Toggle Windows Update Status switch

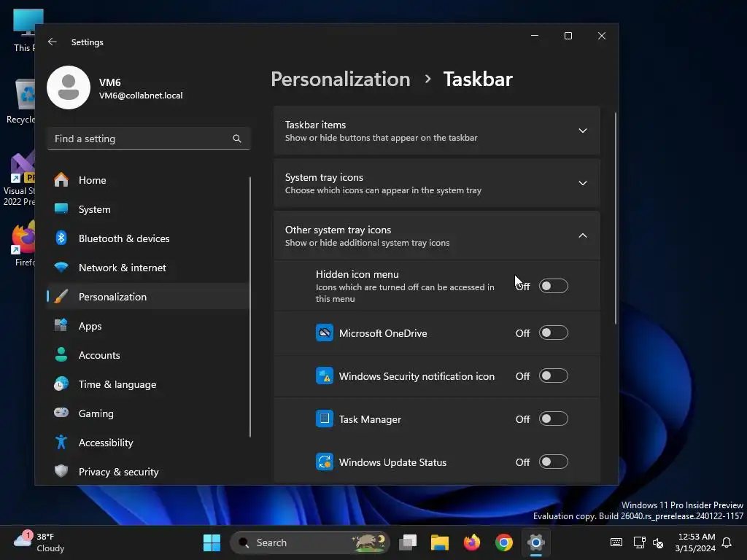[x=553, y=462]
